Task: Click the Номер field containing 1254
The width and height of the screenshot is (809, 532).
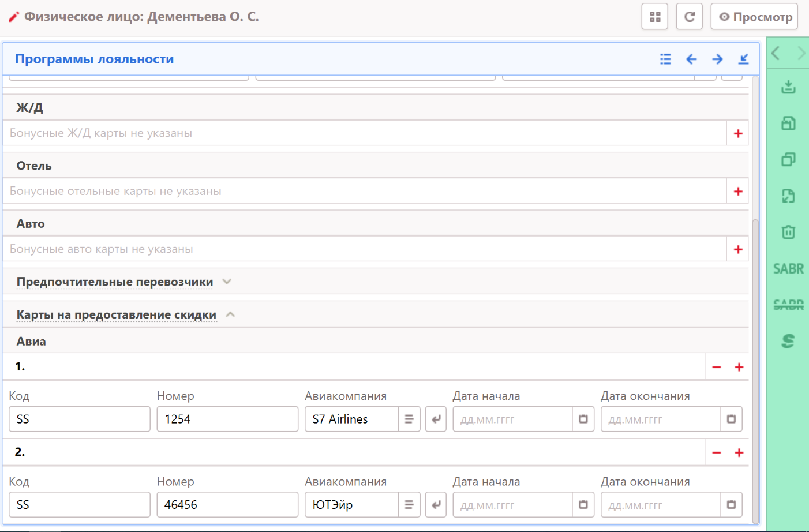Action: pos(227,419)
